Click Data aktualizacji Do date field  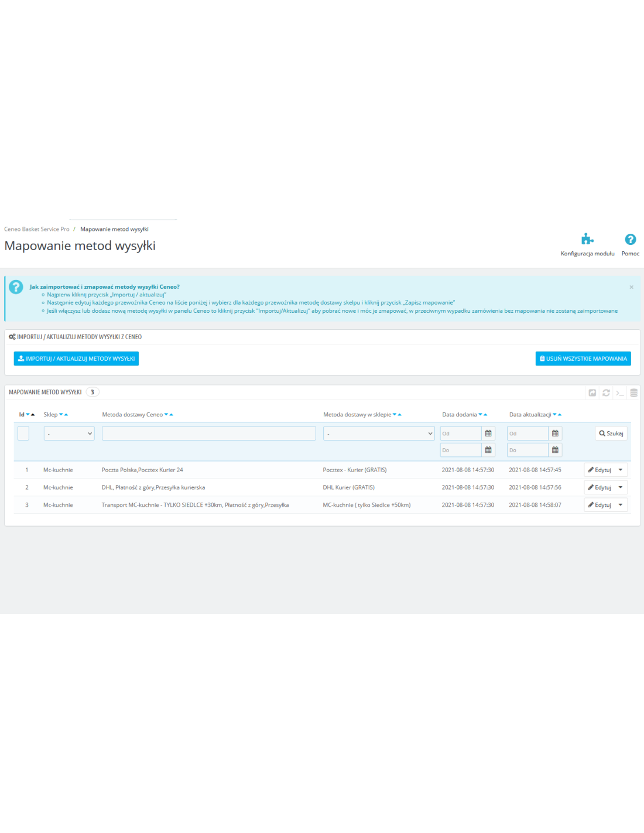(x=527, y=450)
